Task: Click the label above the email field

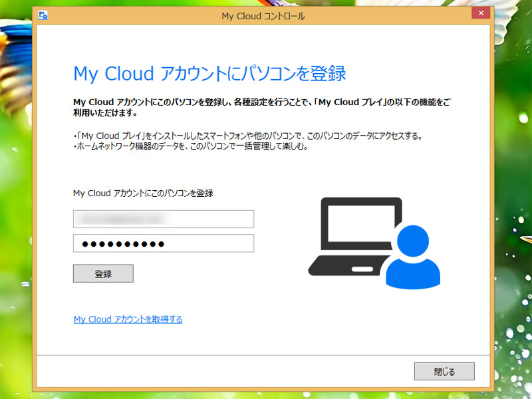Action: [x=143, y=194]
